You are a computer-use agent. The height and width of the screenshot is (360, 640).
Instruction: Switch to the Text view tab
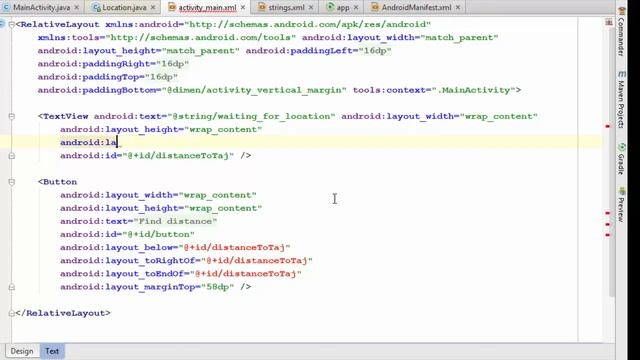pyautogui.click(x=52, y=351)
